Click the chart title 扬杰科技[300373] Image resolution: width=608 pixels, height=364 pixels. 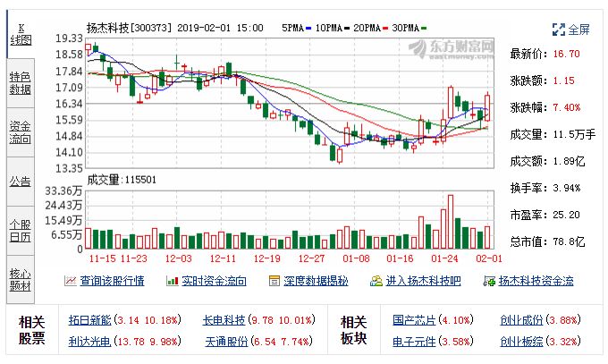[129, 28]
